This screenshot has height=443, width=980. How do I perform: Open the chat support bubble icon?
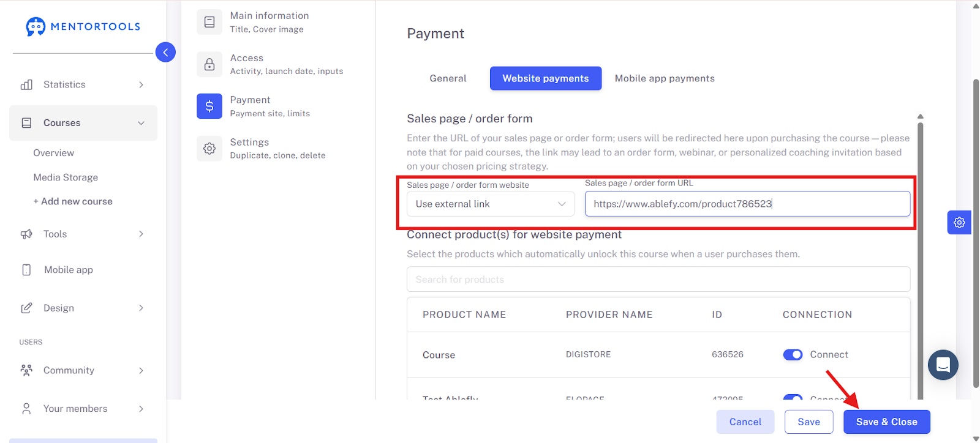(943, 365)
